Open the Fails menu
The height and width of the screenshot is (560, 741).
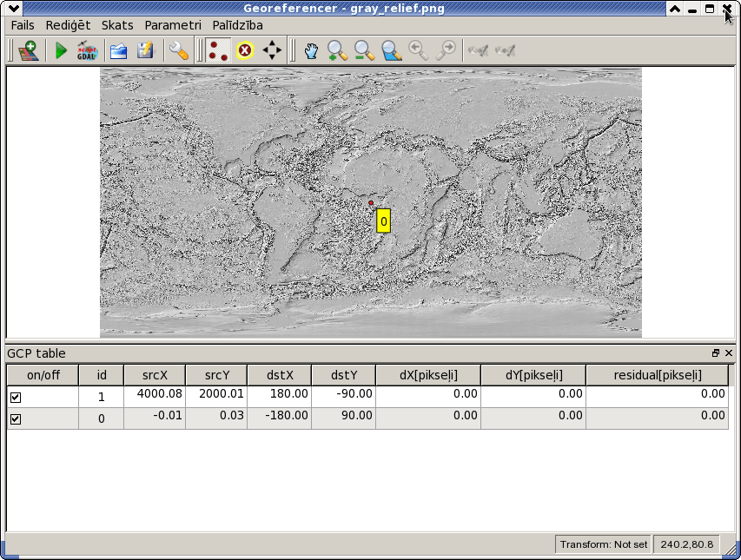(x=23, y=25)
